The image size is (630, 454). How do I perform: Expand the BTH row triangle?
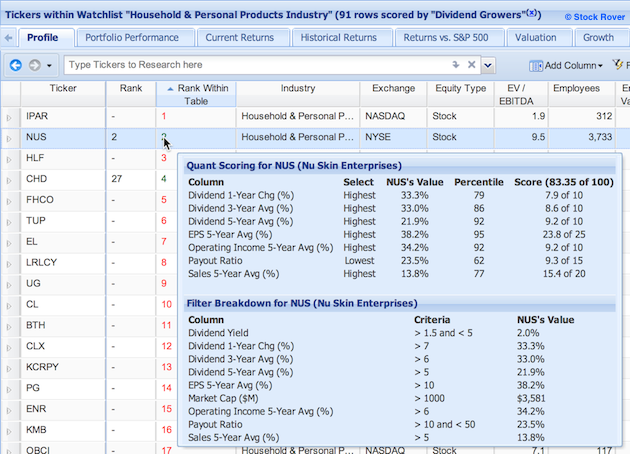pyautogui.click(x=9, y=327)
